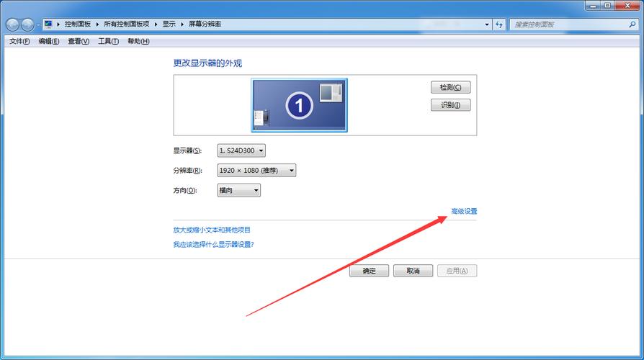The height and width of the screenshot is (360, 644).
Task: Expand the breadcrumb arrow after 控制面板
Action: coord(98,24)
